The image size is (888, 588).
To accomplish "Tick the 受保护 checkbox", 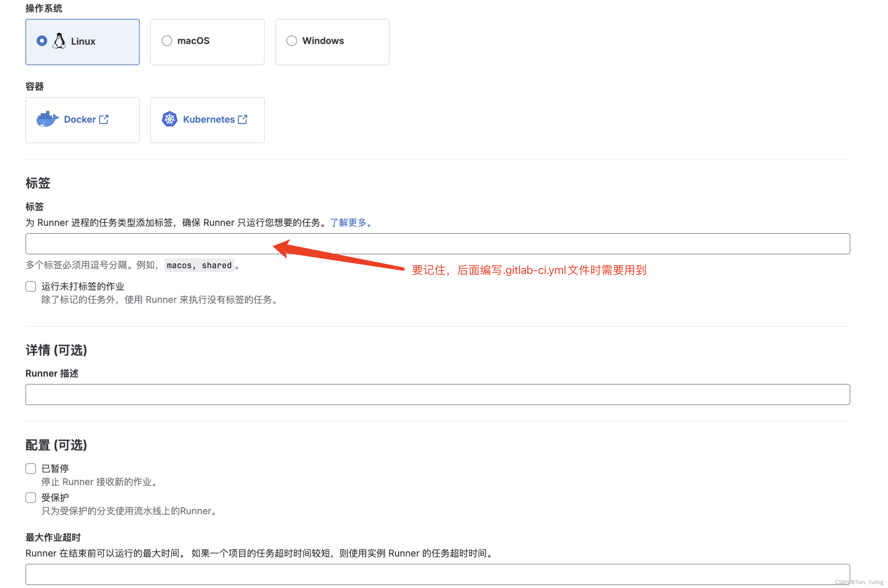I will coord(31,498).
